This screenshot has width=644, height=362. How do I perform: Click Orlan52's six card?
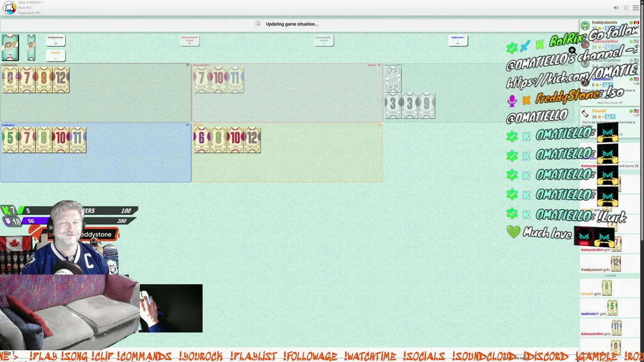(202, 140)
